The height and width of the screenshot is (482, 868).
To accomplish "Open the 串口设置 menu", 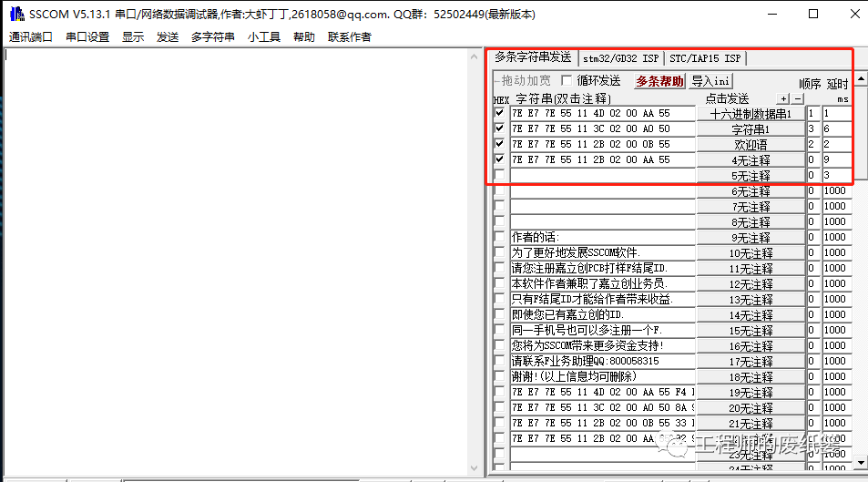I will click(87, 37).
